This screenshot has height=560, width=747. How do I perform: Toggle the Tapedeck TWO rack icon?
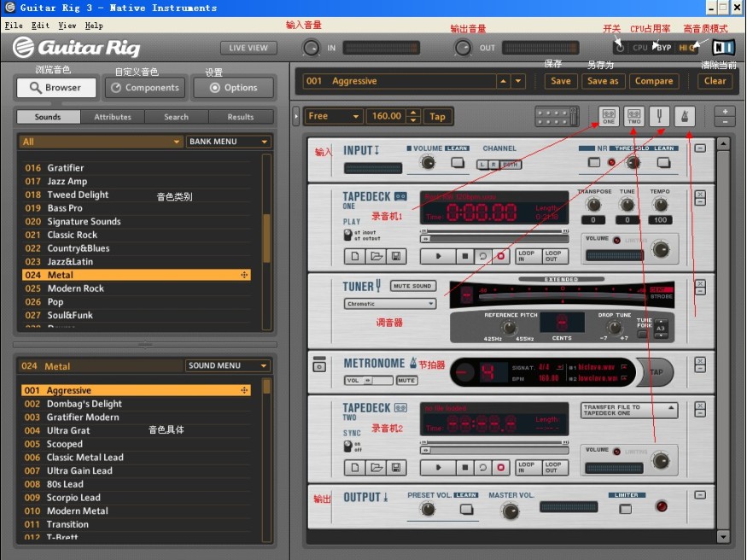coord(634,116)
